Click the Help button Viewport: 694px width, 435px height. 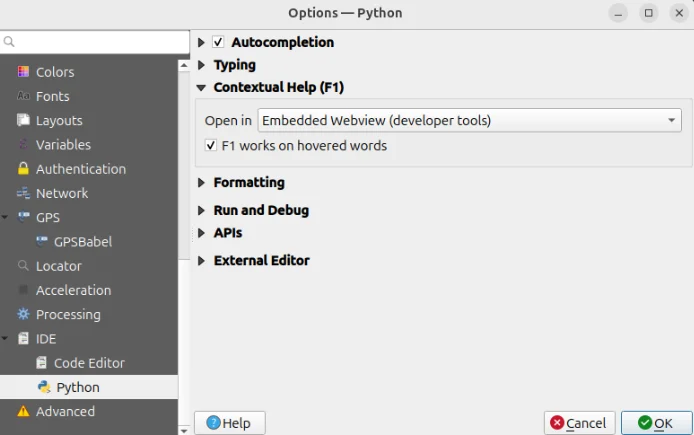pyautogui.click(x=229, y=423)
